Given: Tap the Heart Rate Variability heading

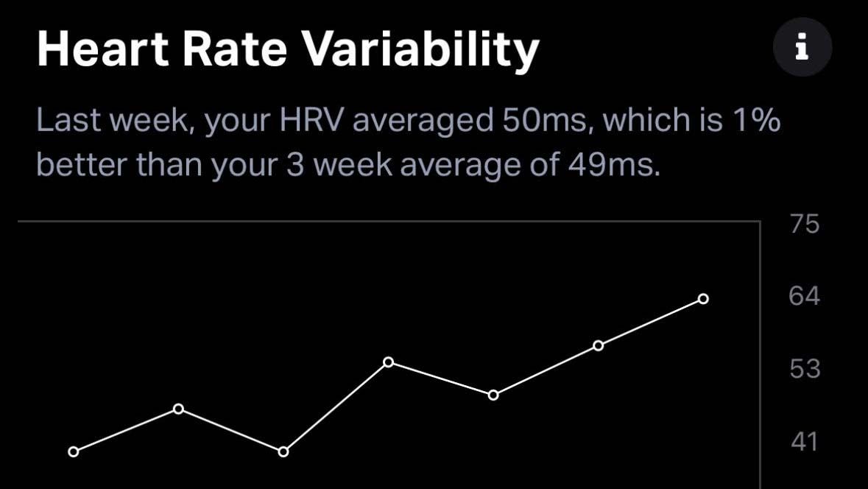Looking at the screenshot, I should pos(288,49).
